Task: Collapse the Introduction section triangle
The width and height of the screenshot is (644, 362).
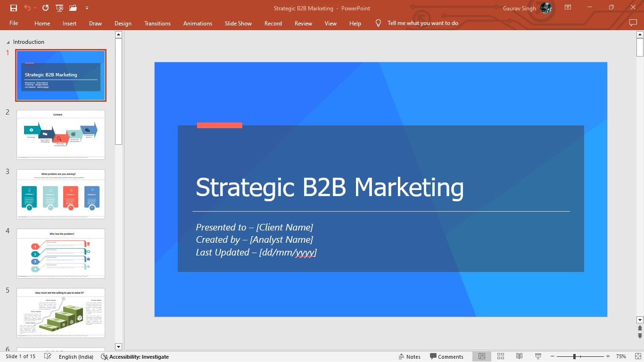Action: [x=8, y=42]
